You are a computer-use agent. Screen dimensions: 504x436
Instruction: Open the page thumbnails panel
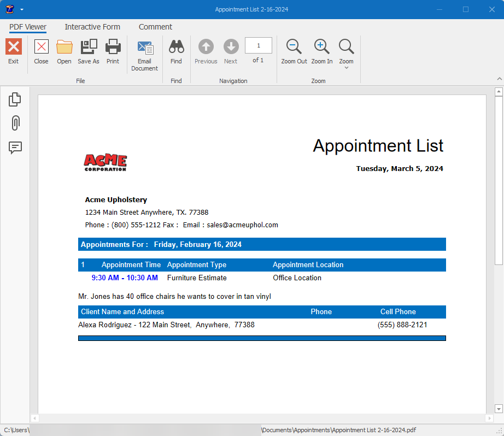pos(15,99)
